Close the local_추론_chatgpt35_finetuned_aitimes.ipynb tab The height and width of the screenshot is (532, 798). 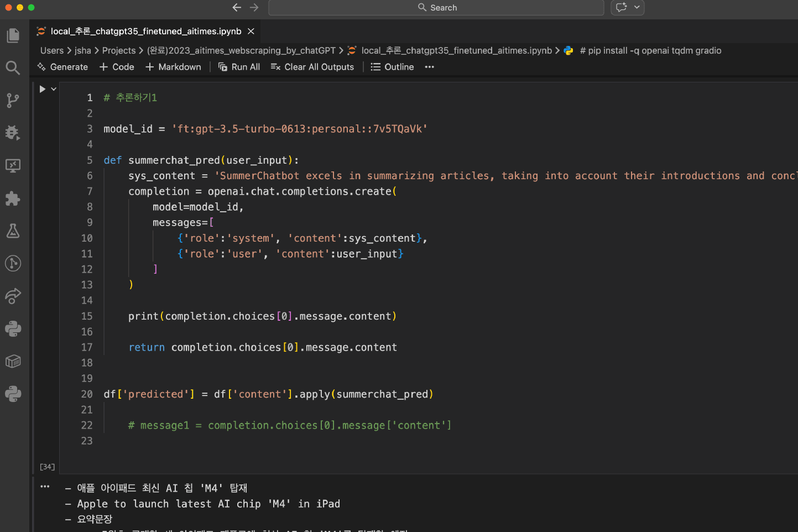(251, 32)
